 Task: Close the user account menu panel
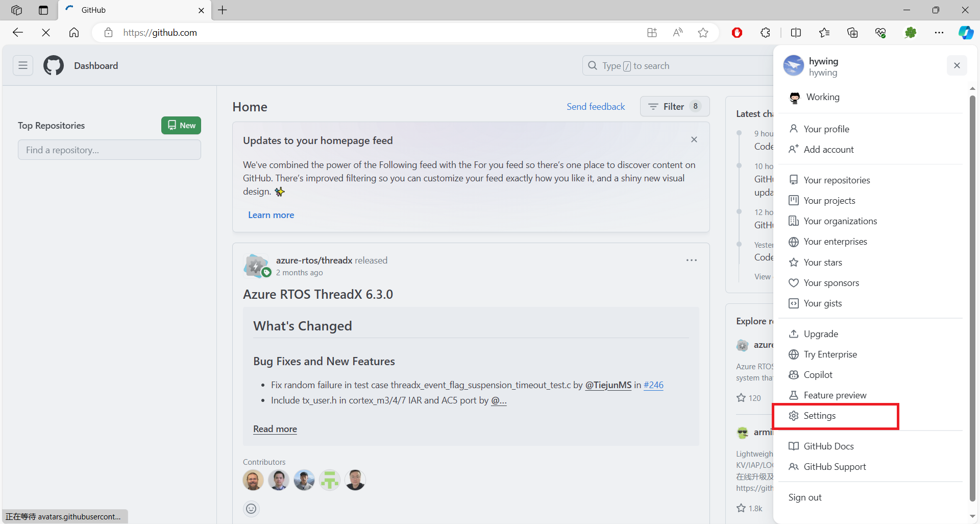(x=957, y=65)
